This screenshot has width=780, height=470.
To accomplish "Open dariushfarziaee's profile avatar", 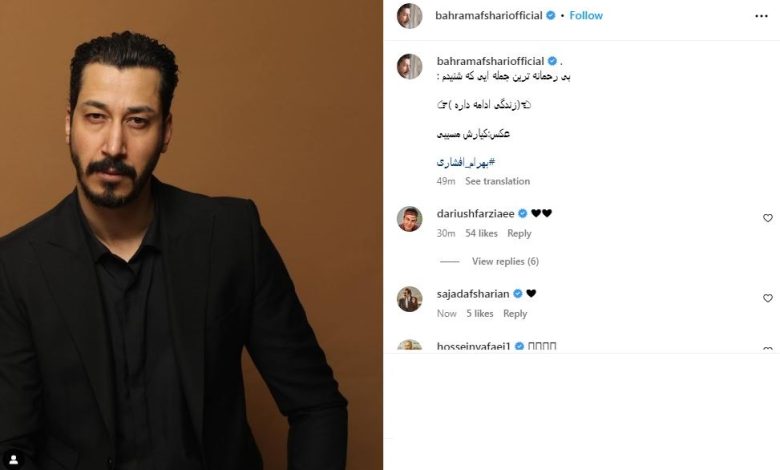I will click(409, 219).
